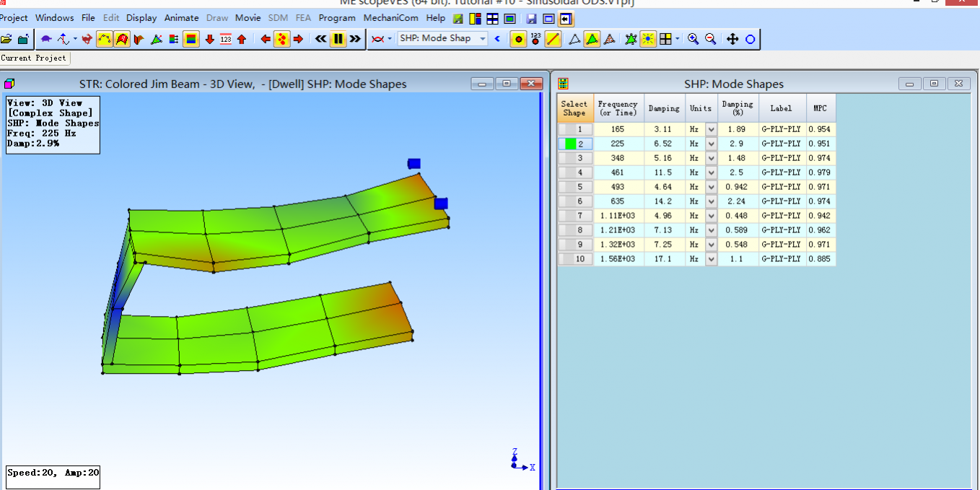Screen dimensions: 980x490
Task: Click the zoom out magnifier icon
Action: (x=710, y=39)
